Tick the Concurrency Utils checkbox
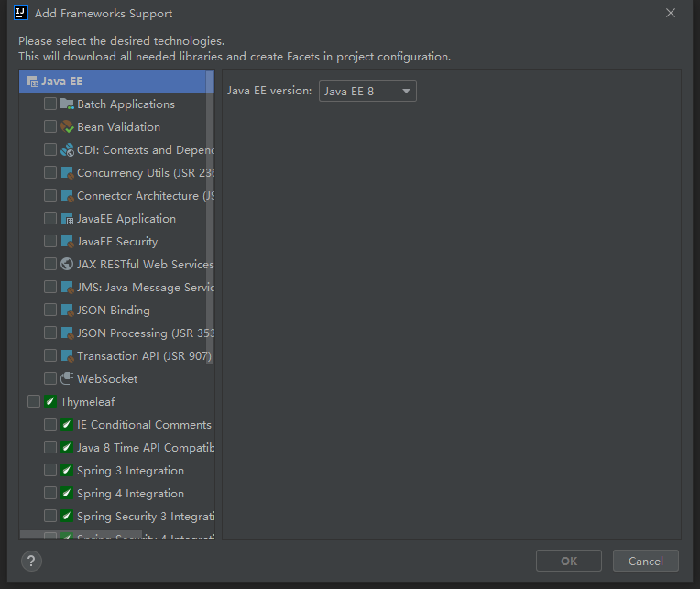The width and height of the screenshot is (700, 589). pyautogui.click(x=50, y=172)
